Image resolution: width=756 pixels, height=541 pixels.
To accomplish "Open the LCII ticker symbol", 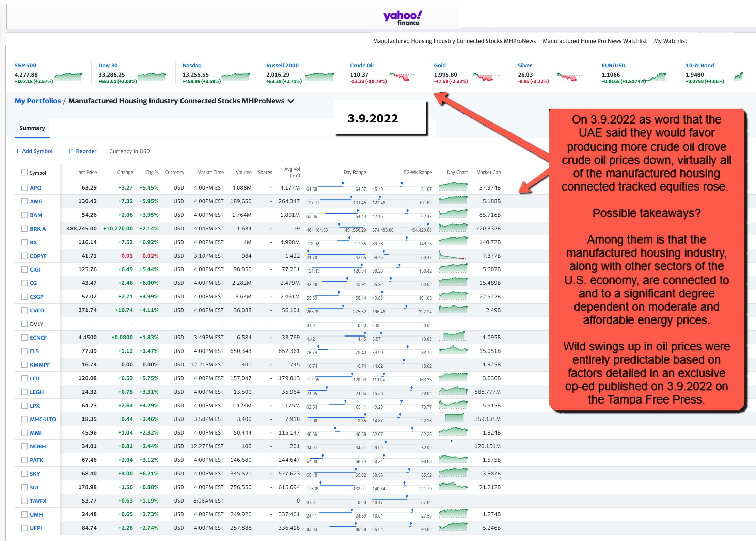I will point(34,378).
